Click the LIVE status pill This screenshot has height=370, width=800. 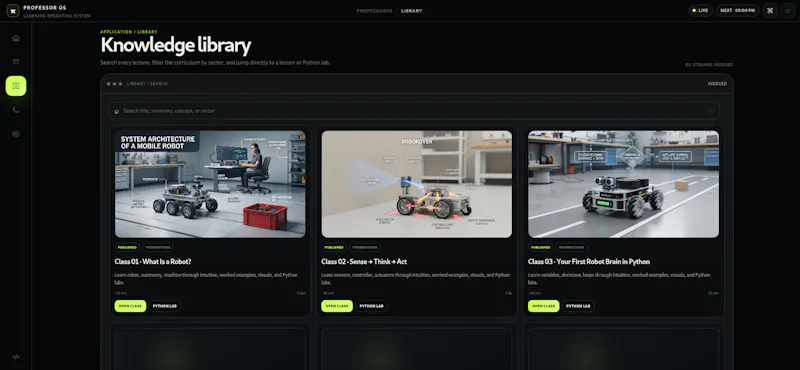(x=700, y=10)
